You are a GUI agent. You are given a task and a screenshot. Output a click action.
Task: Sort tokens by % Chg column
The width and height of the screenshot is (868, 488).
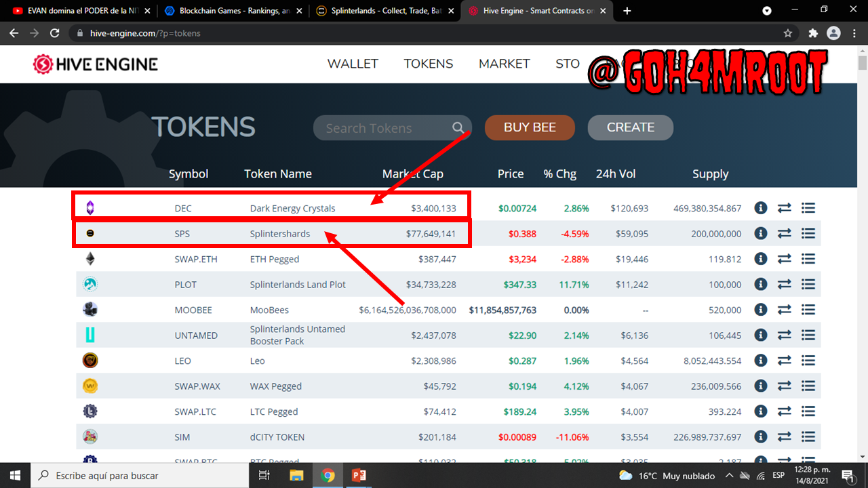click(x=560, y=174)
